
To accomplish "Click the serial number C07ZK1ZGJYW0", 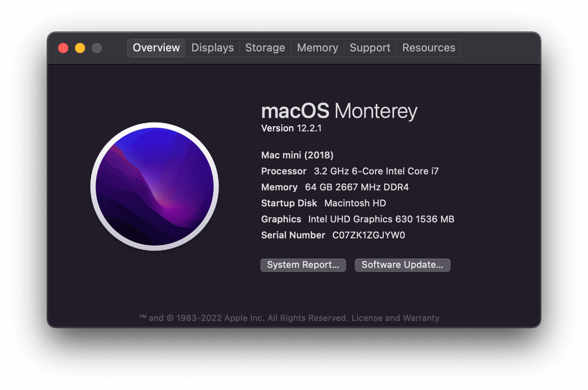I will click(369, 235).
